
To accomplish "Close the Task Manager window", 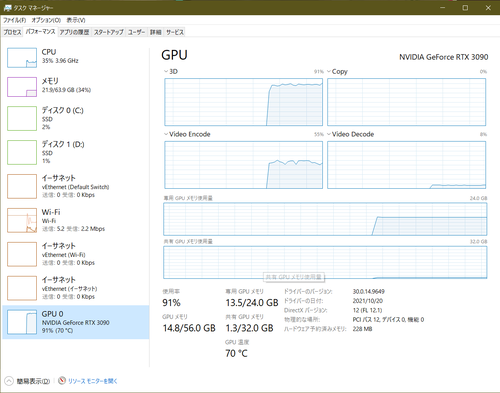I will point(488,7).
